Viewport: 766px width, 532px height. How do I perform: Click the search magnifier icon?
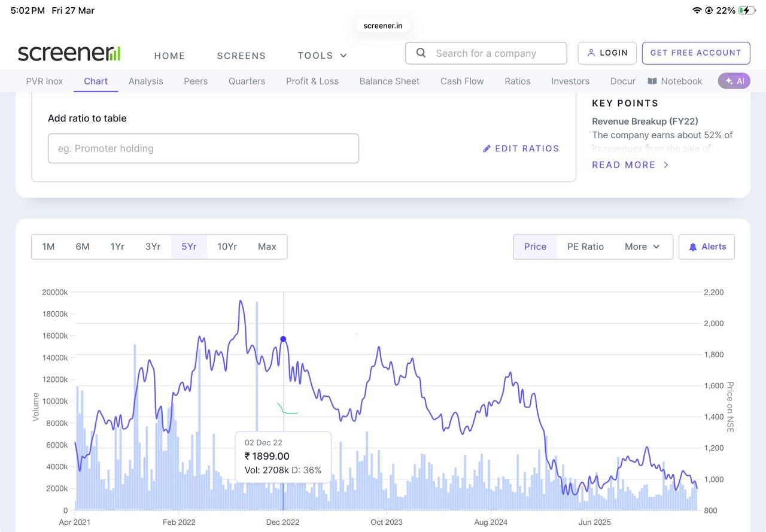(x=421, y=53)
